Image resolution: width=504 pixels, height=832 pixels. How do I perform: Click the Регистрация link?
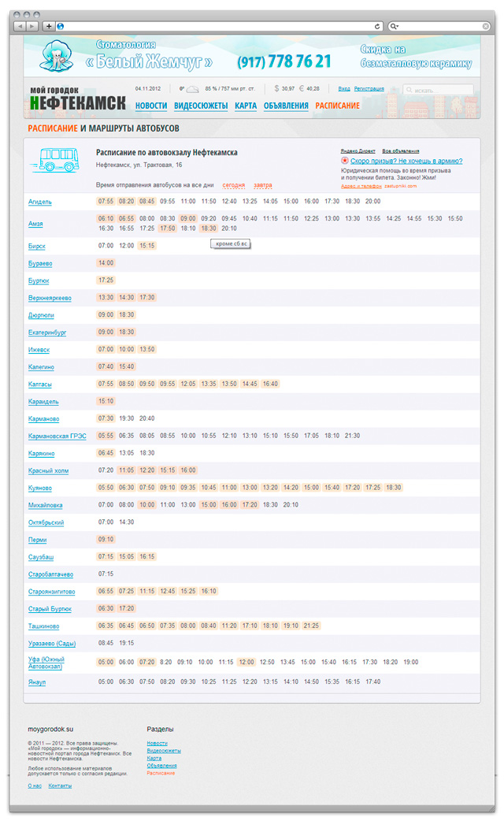coord(369,89)
